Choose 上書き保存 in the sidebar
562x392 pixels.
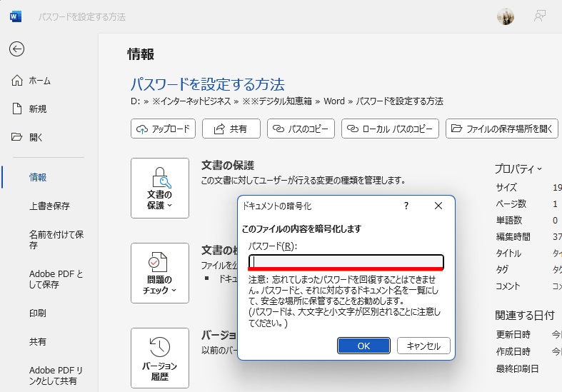49,206
